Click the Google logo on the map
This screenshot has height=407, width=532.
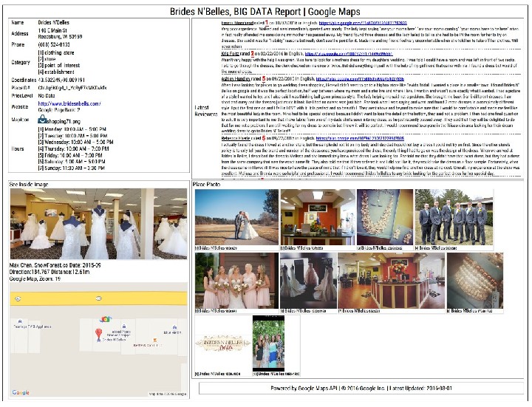click(x=21, y=392)
